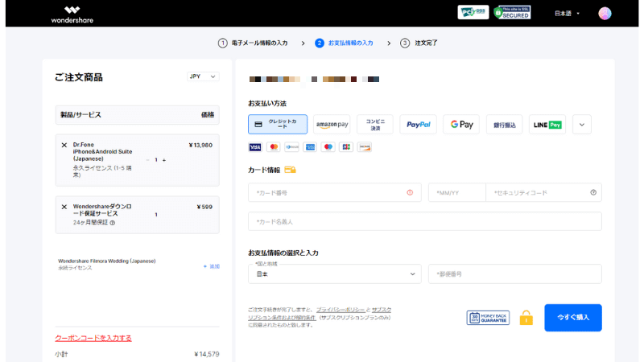Click the PCI DSS security badge
The height and width of the screenshot is (362, 644).
(473, 12)
